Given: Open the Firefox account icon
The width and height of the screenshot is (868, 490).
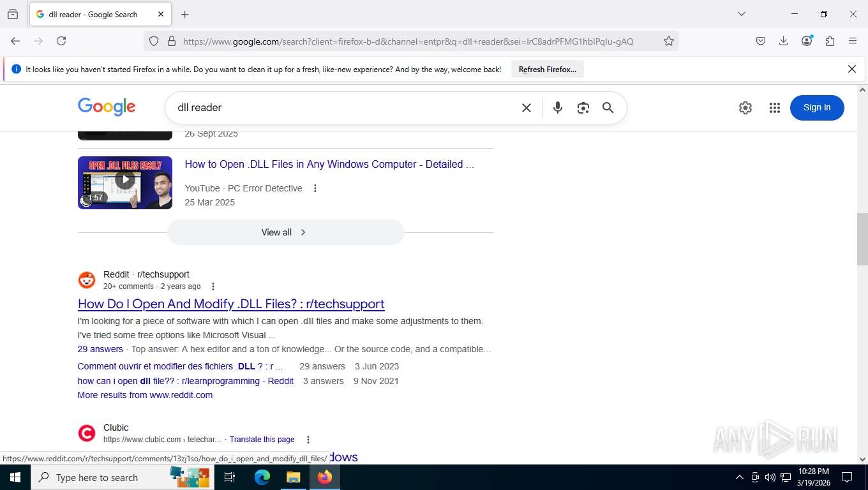Looking at the screenshot, I should (807, 41).
